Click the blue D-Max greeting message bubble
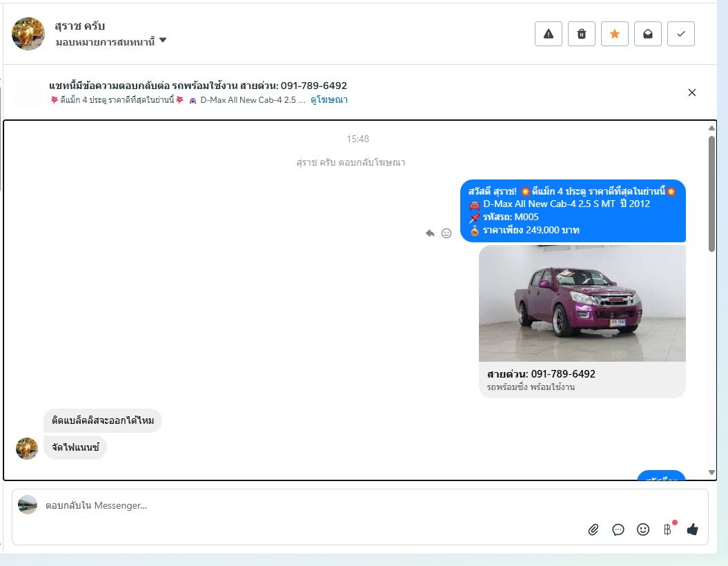Viewport: 728px width, 566px height. point(573,211)
